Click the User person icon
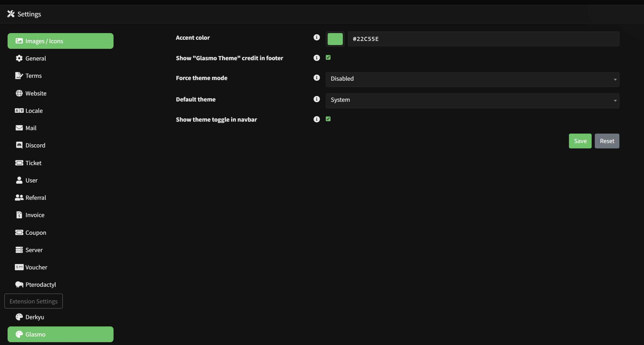The image size is (644, 345). (19, 180)
